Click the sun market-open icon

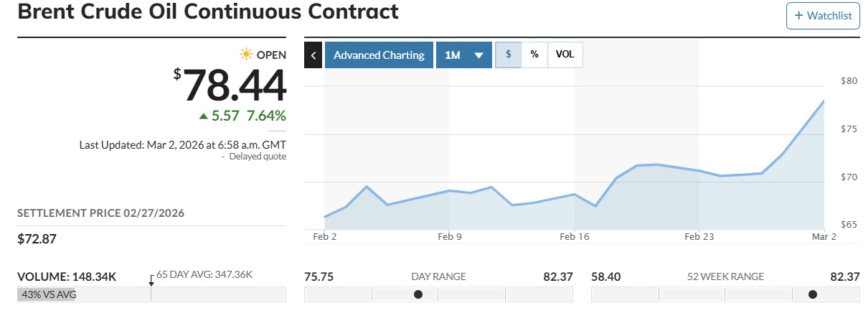(x=246, y=55)
